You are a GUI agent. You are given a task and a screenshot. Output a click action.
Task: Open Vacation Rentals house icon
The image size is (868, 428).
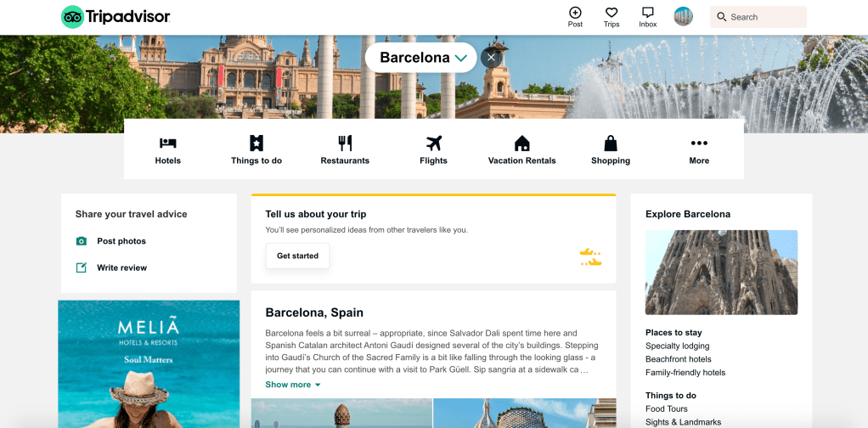click(x=522, y=143)
